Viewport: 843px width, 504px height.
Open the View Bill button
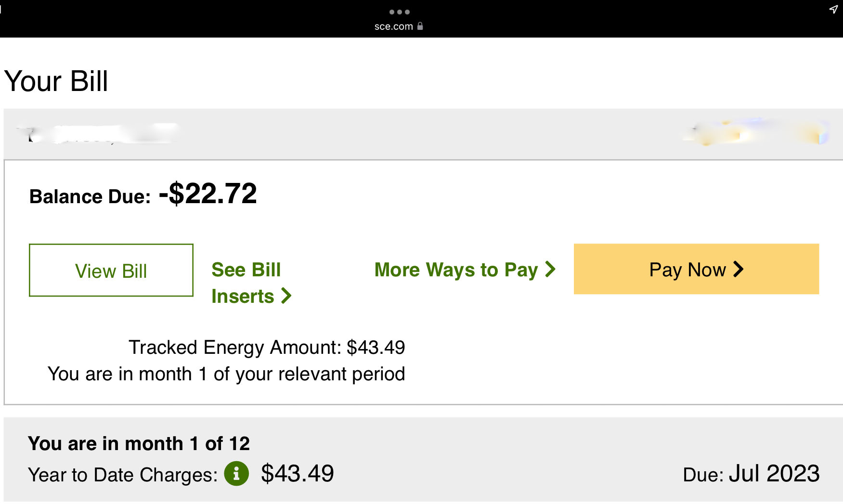111,270
